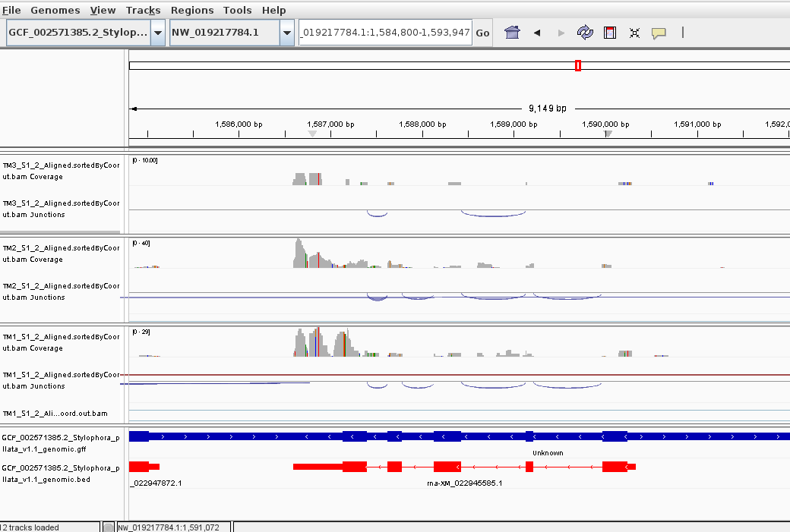
Task: Click the vertical bar icon in the toolbar
Action: tap(683, 33)
